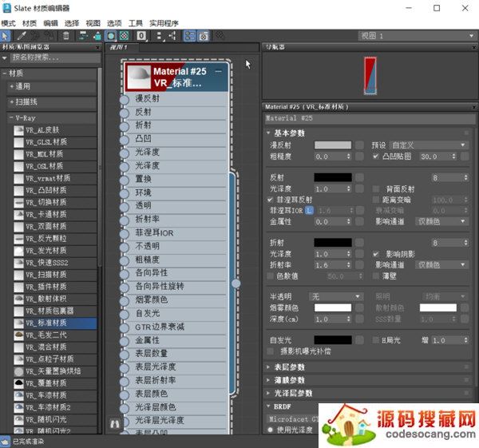This screenshot has width=479, height=448.
Task: Open the 工具 menu
Action: [x=136, y=23]
